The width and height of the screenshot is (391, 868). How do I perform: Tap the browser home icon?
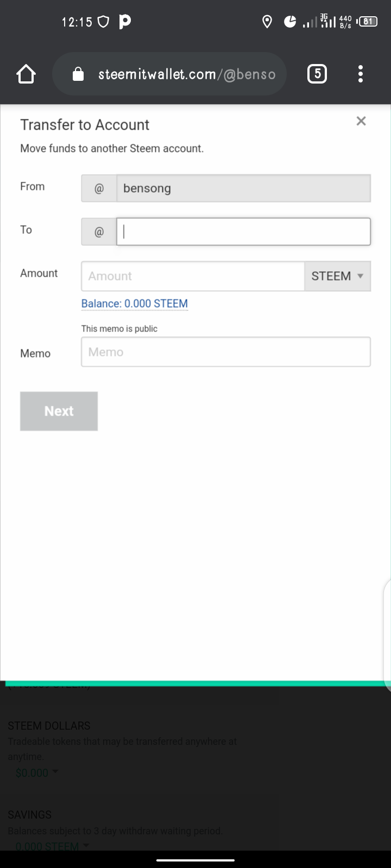(x=26, y=74)
